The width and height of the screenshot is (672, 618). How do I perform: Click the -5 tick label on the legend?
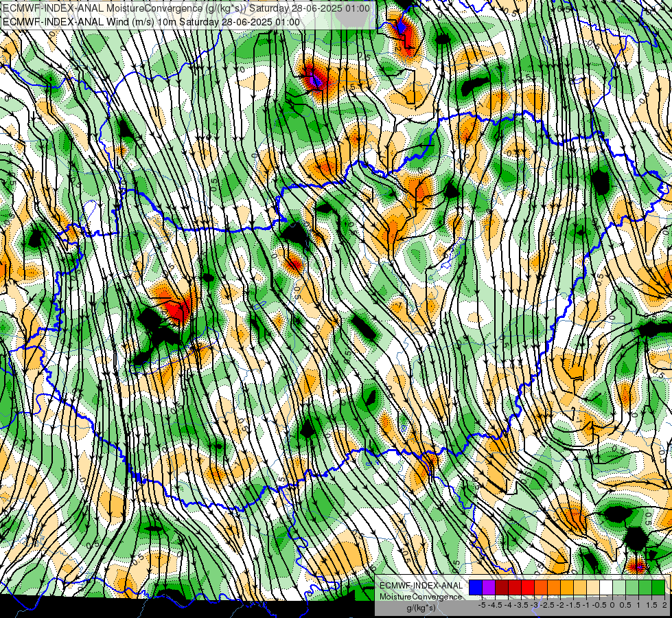(x=482, y=605)
